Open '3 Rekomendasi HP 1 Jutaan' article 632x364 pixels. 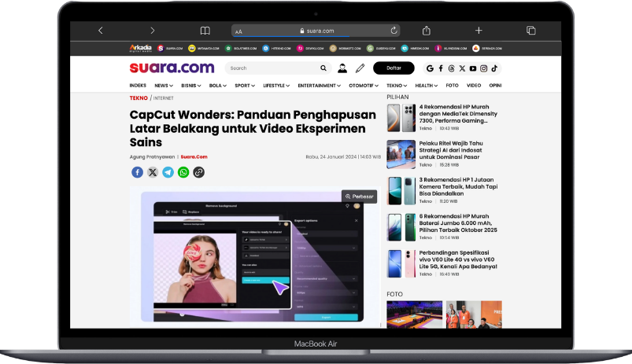click(x=458, y=187)
